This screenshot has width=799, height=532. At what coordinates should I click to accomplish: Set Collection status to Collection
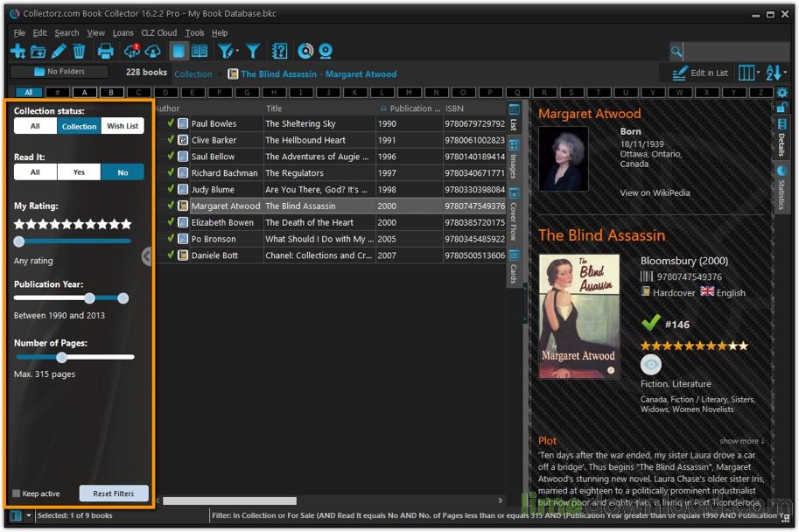79,126
